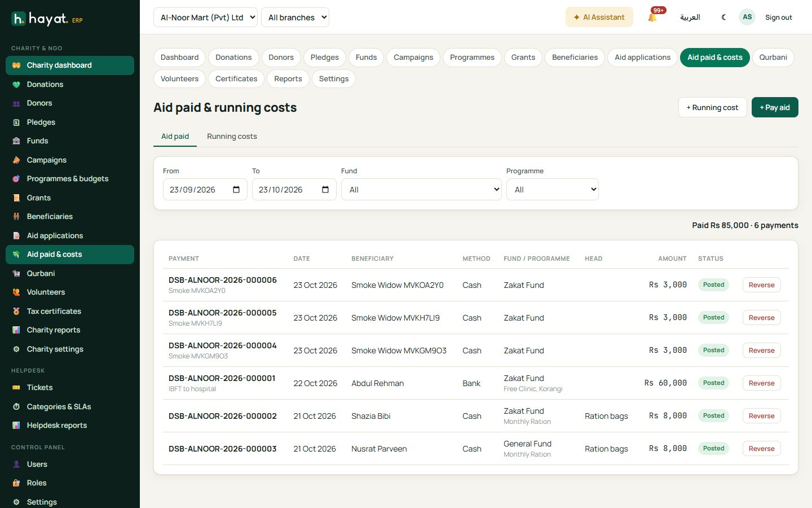Viewport: 812px width, 508px height.
Task: Reverse payment DSB-ALNOOR-2026-000001
Action: (x=761, y=383)
